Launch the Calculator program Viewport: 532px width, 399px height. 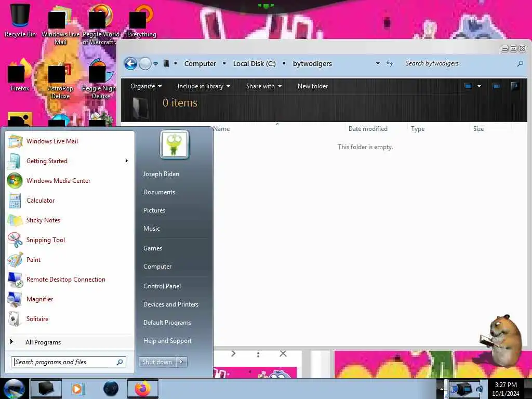point(70,200)
